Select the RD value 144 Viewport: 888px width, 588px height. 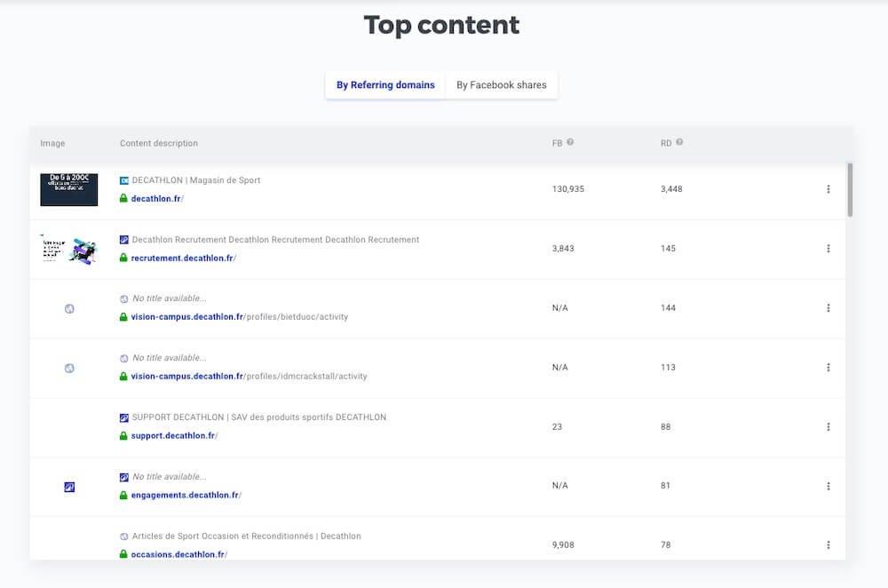[x=668, y=308]
